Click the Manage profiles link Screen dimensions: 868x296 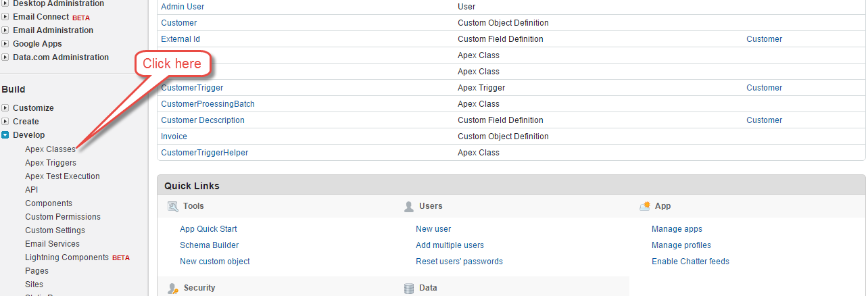pos(681,245)
